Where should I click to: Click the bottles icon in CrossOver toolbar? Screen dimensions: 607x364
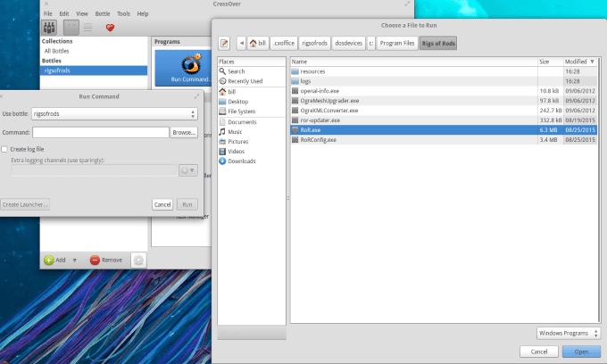(x=49, y=28)
